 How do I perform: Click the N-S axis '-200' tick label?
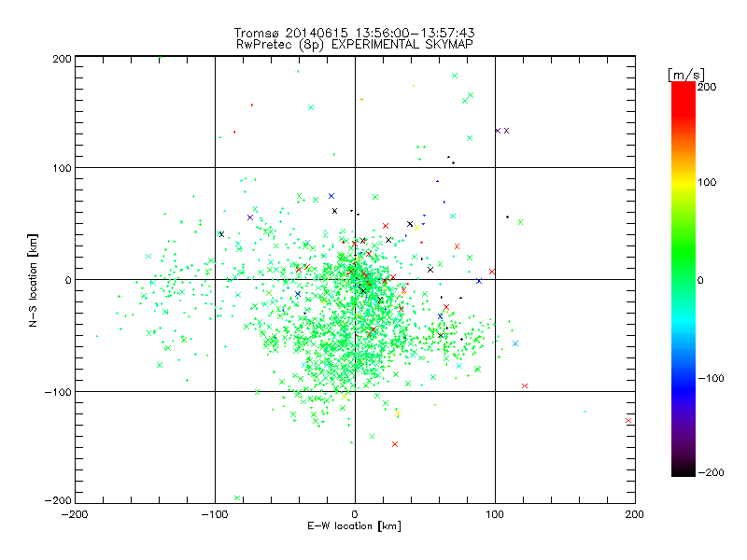coord(58,500)
